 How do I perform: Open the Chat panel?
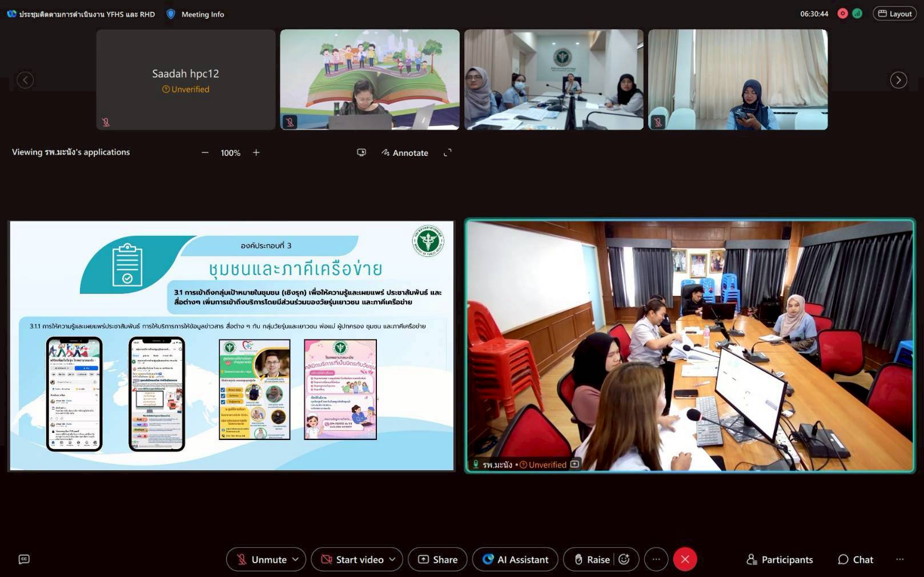point(855,559)
